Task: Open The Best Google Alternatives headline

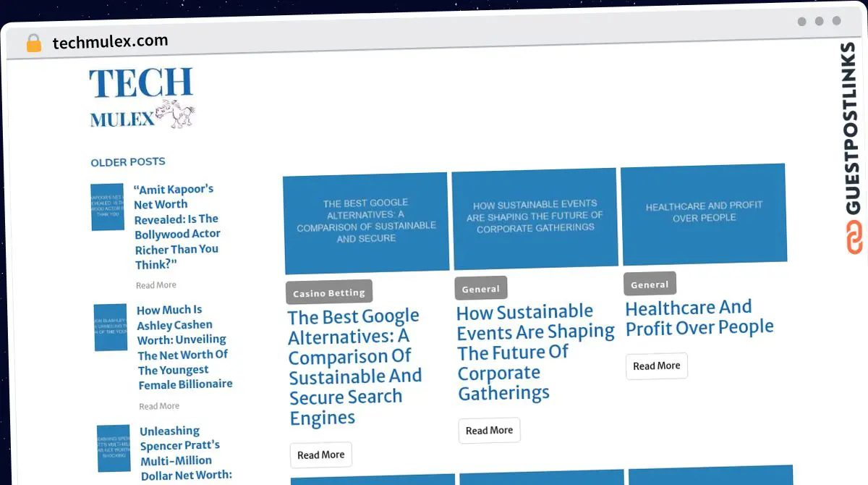Action: [x=355, y=366]
